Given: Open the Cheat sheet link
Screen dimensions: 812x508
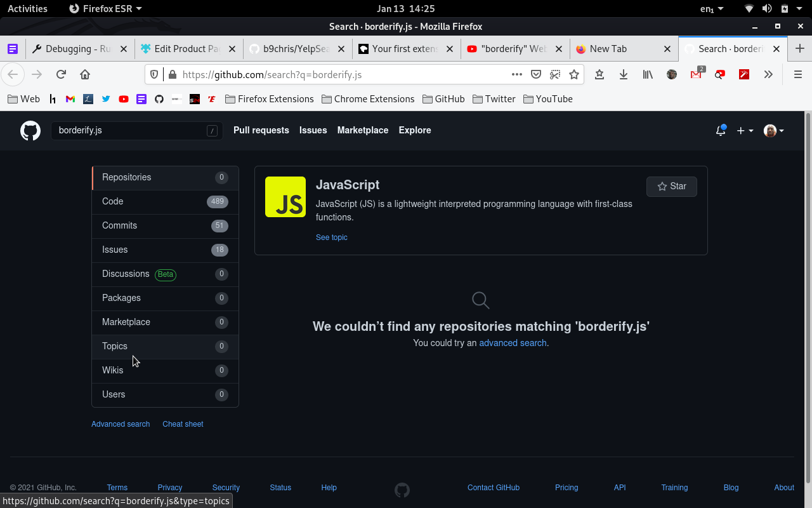Looking at the screenshot, I should coord(183,424).
